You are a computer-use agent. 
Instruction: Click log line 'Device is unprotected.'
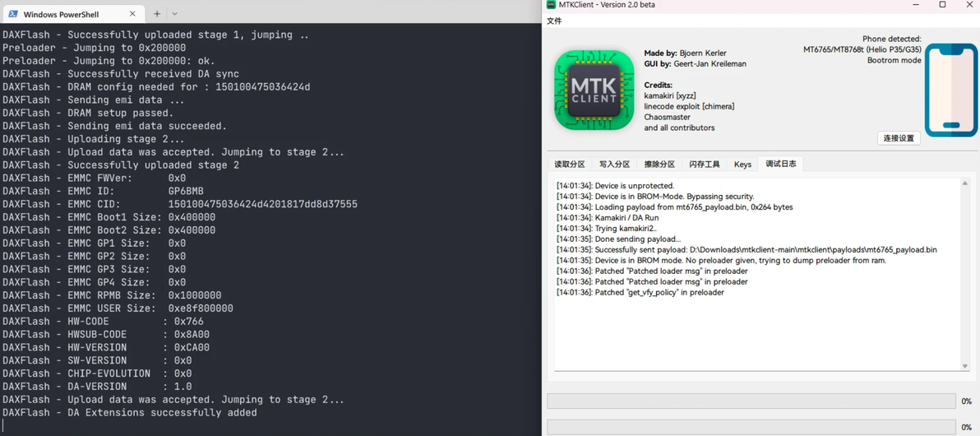pyautogui.click(x=616, y=186)
